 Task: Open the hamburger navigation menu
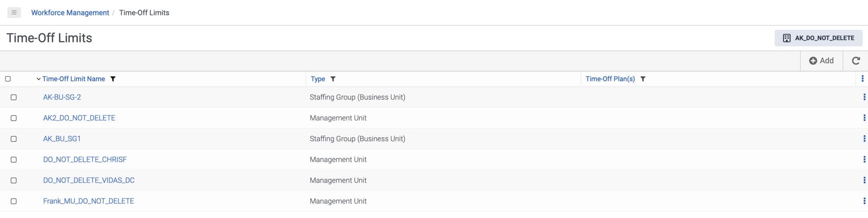(x=14, y=12)
